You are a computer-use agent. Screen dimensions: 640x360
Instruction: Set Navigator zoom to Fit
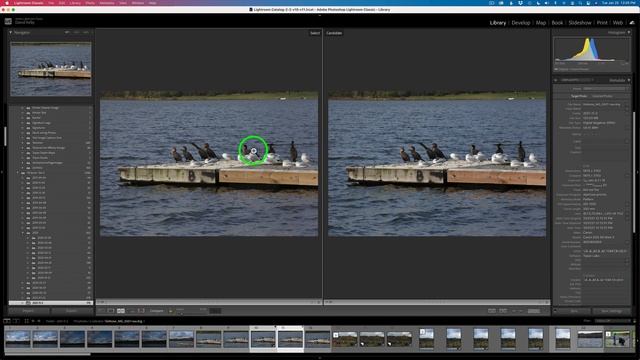67,32
